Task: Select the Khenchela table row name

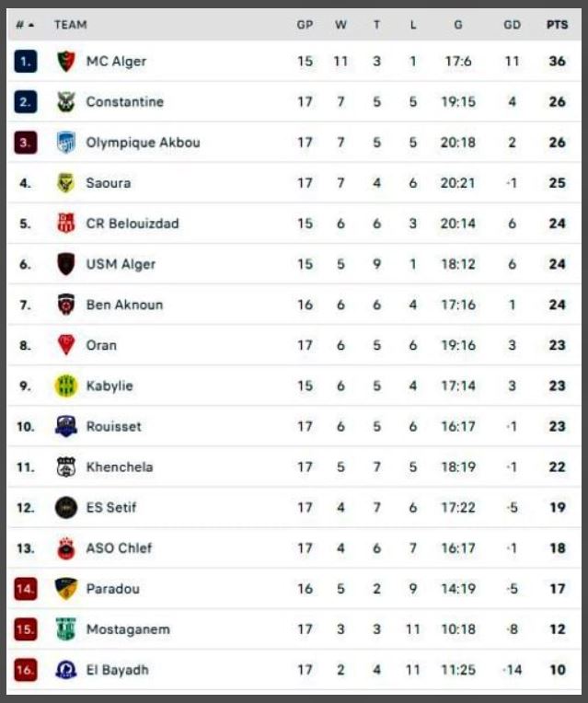Action: pos(120,467)
